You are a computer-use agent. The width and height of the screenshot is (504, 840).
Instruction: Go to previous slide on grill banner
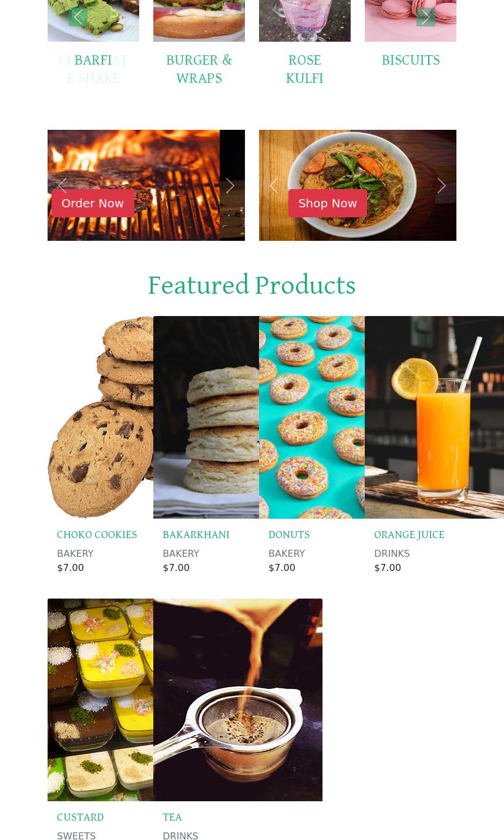tap(62, 186)
